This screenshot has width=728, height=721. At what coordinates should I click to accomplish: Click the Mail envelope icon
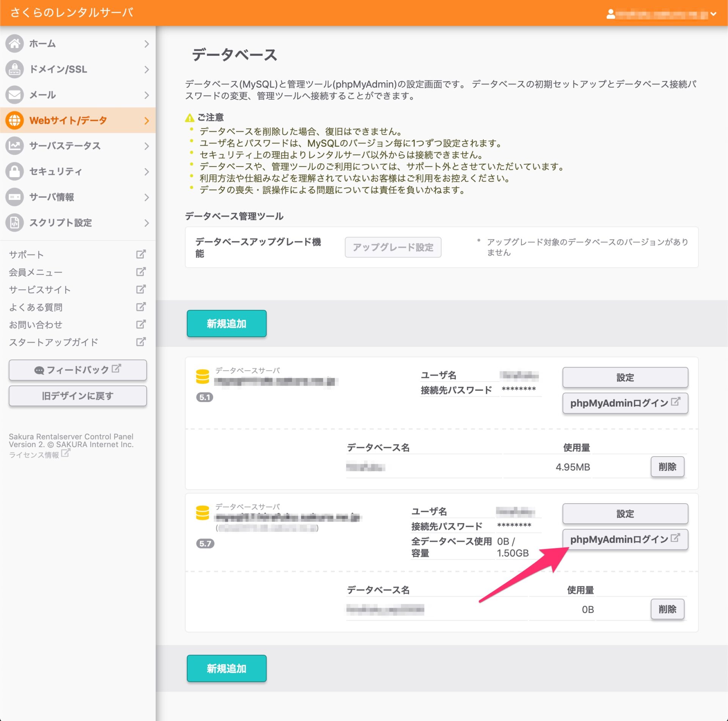tap(15, 95)
